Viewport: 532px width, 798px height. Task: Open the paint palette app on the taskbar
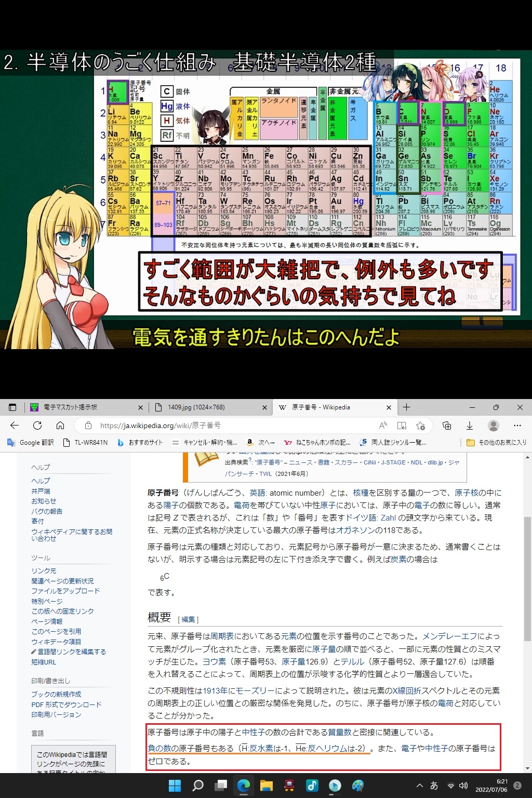[358, 786]
